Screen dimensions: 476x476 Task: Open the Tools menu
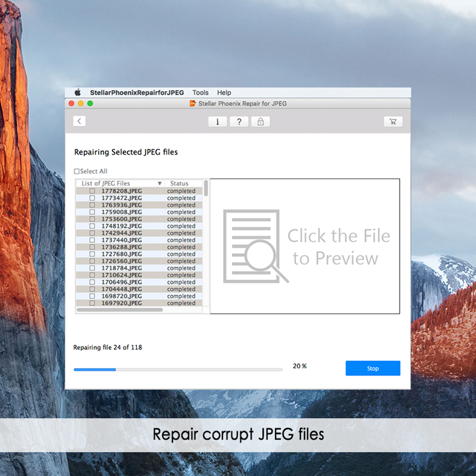pyautogui.click(x=200, y=92)
